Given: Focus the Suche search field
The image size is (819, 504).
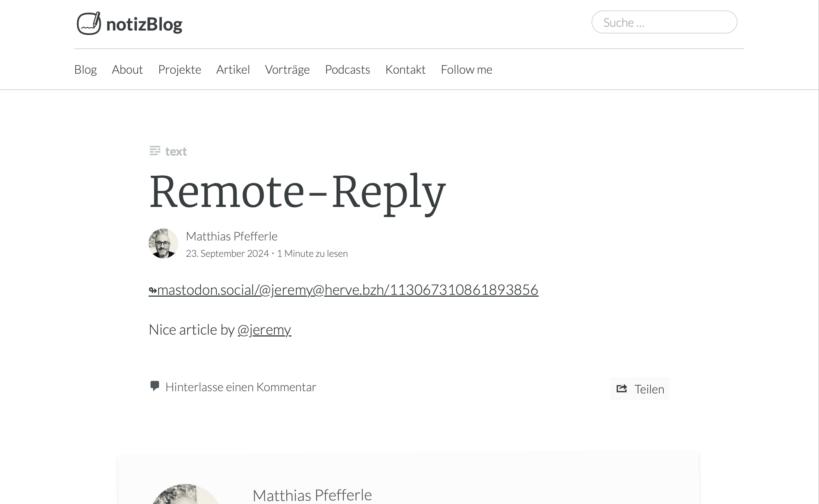Looking at the screenshot, I should point(665,22).
